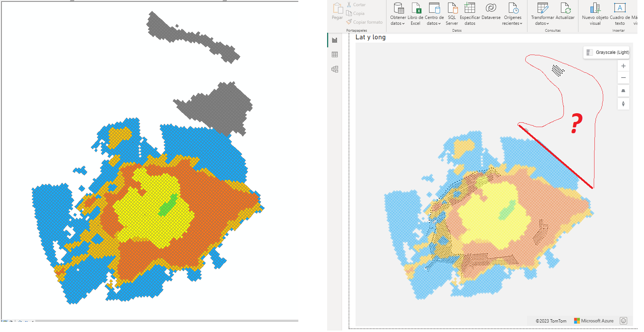The width and height of the screenshot is (644, 332).
Task: Click the SQL Server icon
Action: (452, 8)
